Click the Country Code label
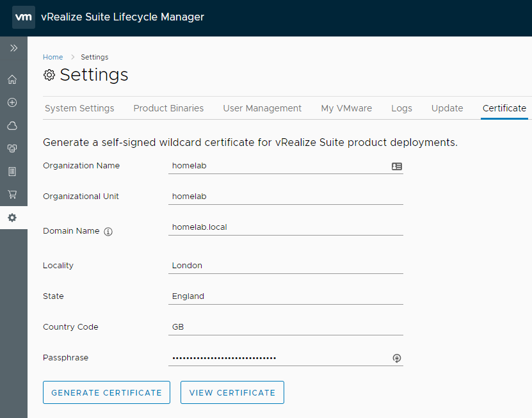This screenshot has width=532, height=418. pos(70,326)
